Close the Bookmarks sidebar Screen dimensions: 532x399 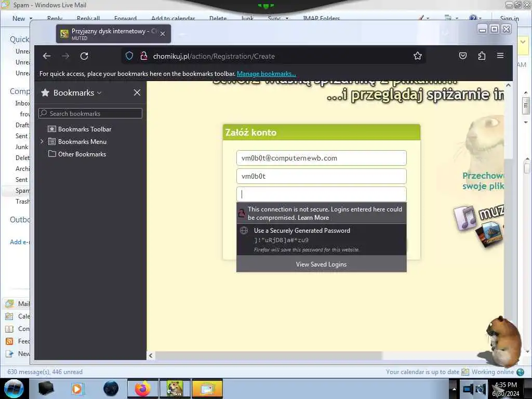point(137,92)
